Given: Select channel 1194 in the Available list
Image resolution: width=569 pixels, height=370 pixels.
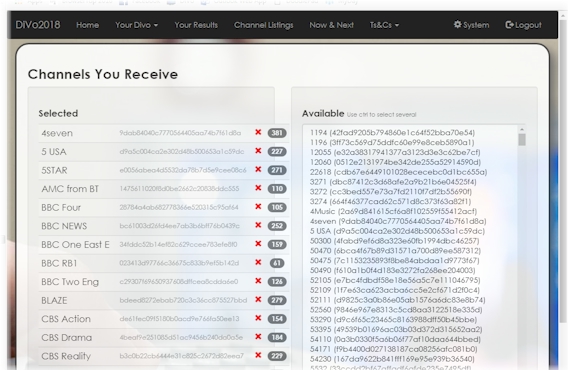Looking at the screenshot, I should click(x=392, y=133).
